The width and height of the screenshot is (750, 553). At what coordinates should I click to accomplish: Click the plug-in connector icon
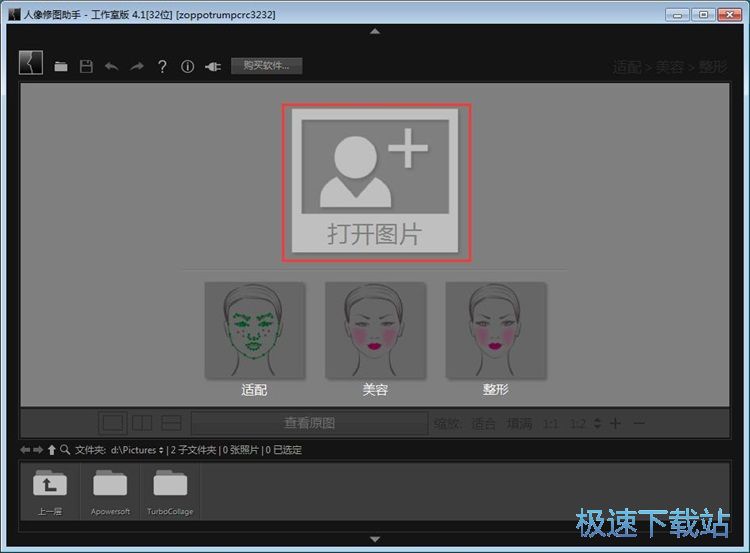pos(212,67)
